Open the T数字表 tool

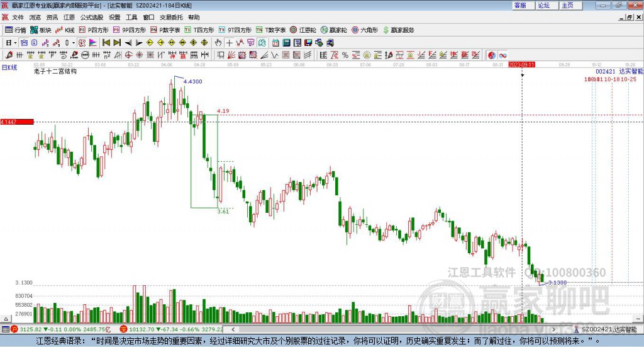(x=270, y=30)
